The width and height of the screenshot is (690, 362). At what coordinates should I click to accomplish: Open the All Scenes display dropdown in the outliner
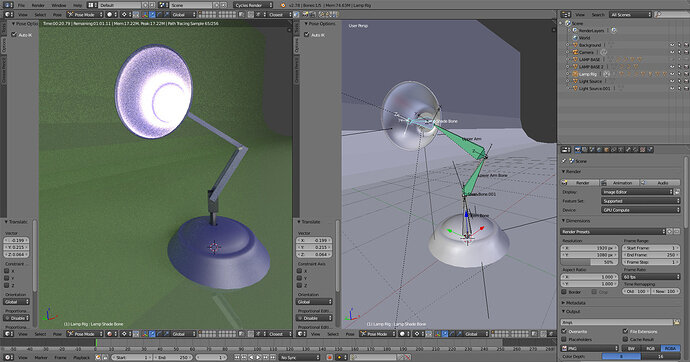(630, 15)
